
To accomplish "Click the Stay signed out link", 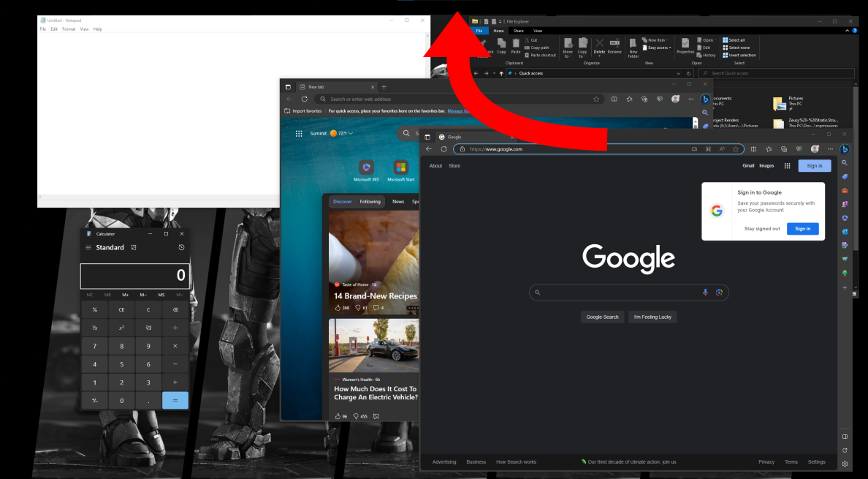I will (762, 229).
